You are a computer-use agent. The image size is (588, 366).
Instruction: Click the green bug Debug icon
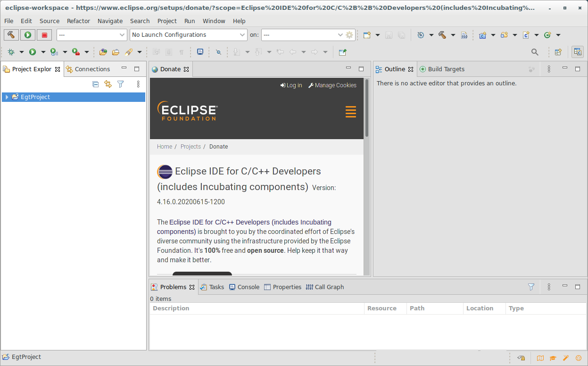(x=11, y=52)
